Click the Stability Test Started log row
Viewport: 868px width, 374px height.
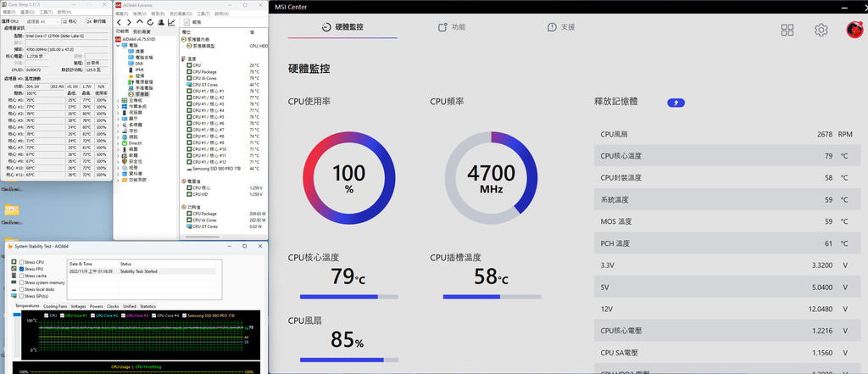click(x=142, y=271)
